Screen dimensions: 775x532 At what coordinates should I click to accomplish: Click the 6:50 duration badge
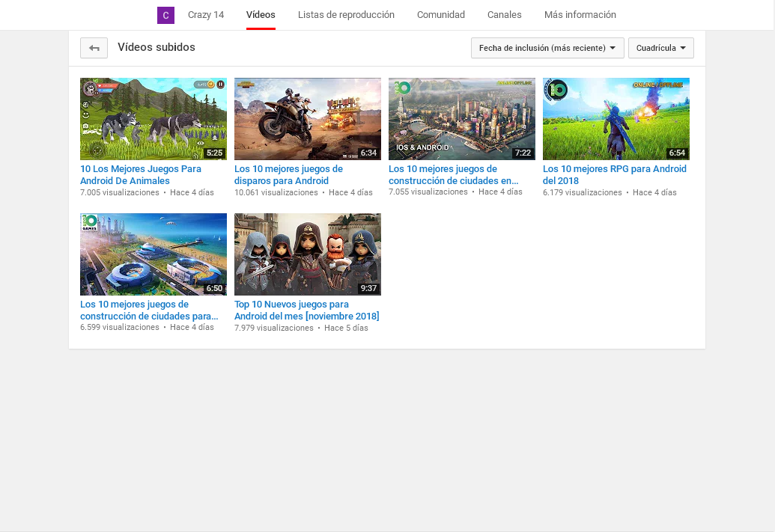(x=214, y=289)
